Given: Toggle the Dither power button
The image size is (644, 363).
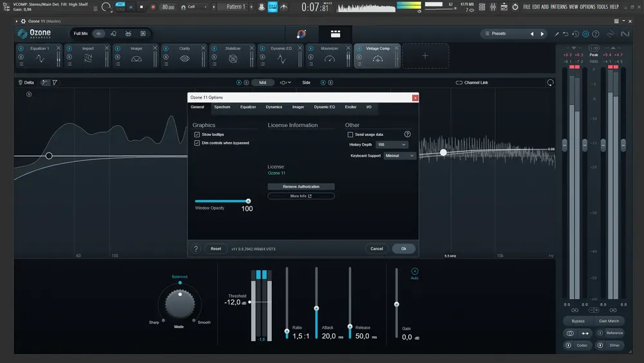Looking at the screenshot, I should click(600, 346).
